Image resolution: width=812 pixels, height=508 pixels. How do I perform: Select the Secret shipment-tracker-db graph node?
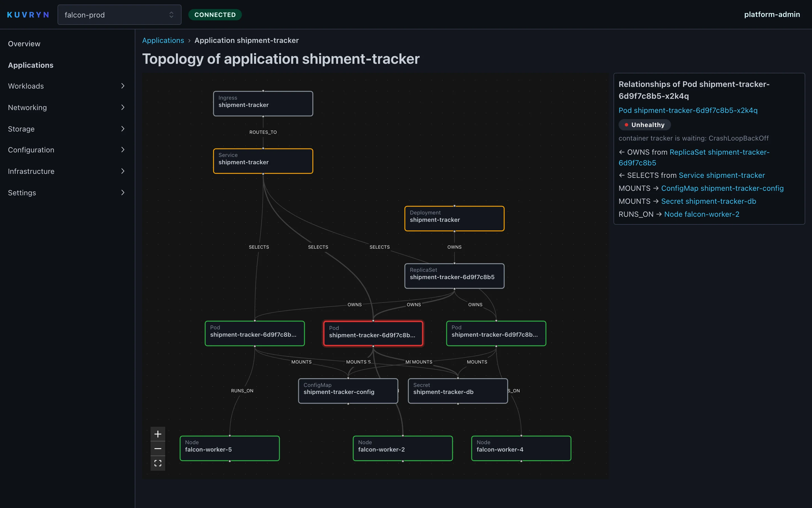(458, 391)
